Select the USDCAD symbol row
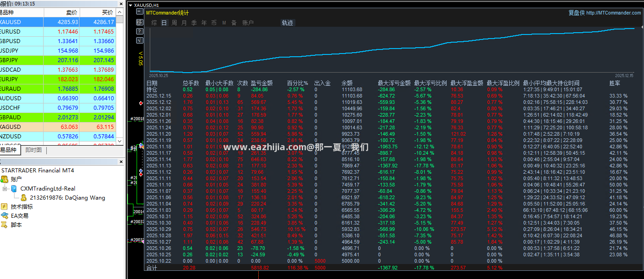644x279 pixels. (58, 69)
